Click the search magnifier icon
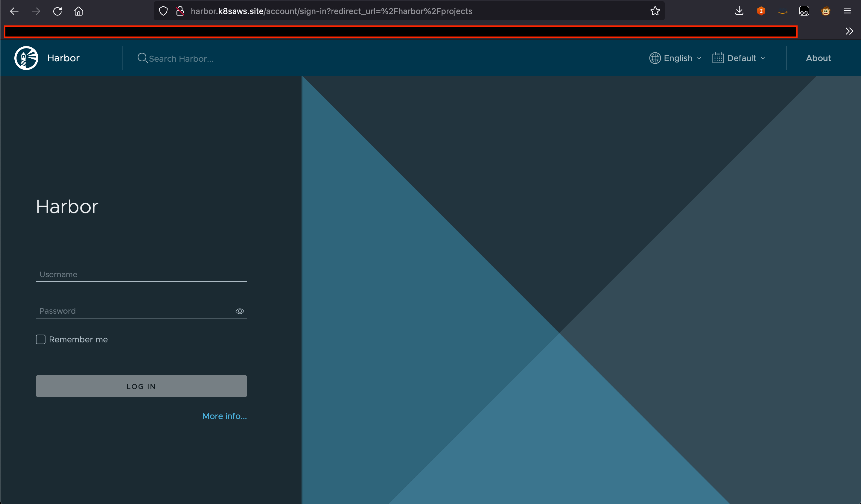The width and height of the screenshot is (861, 504). tap(142, 58)
